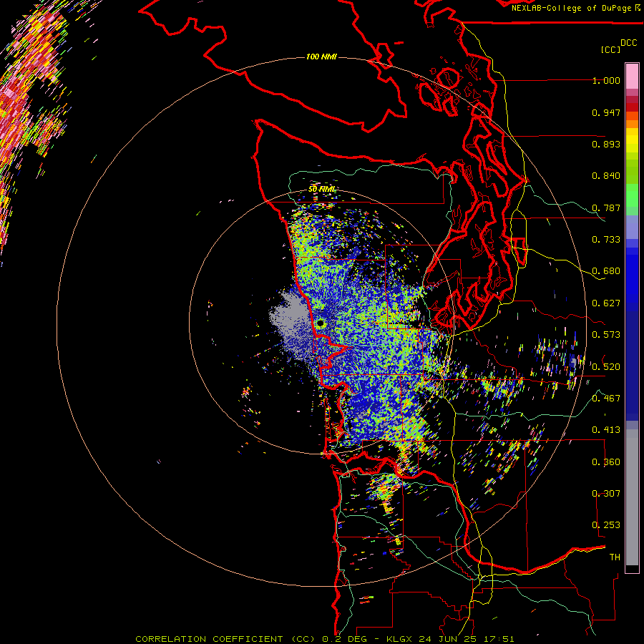Click the 0.680 scale value

click(x=606, y=271)
